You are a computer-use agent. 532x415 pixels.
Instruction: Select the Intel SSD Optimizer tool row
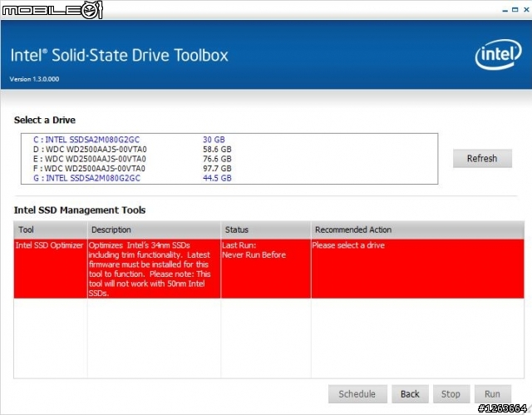point(269,269)
